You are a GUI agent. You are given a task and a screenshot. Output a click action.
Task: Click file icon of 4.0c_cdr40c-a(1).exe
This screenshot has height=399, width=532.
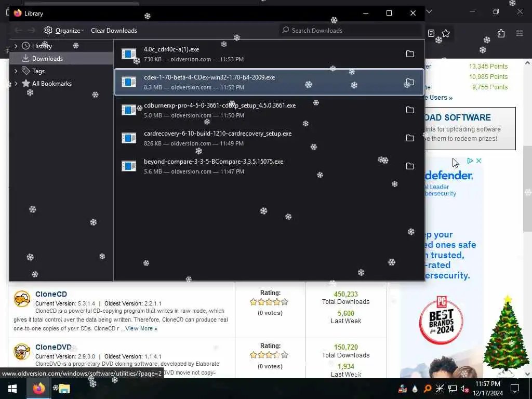(129, 54)
